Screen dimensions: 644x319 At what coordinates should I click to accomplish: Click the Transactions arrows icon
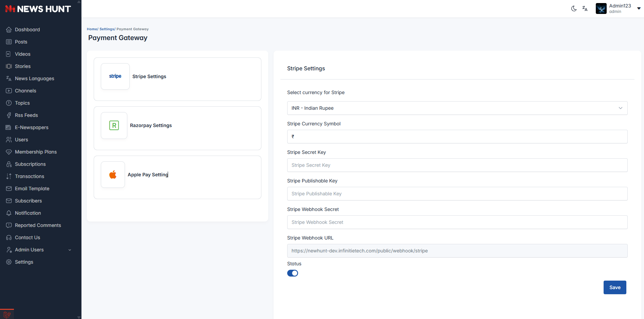(9, 176)
